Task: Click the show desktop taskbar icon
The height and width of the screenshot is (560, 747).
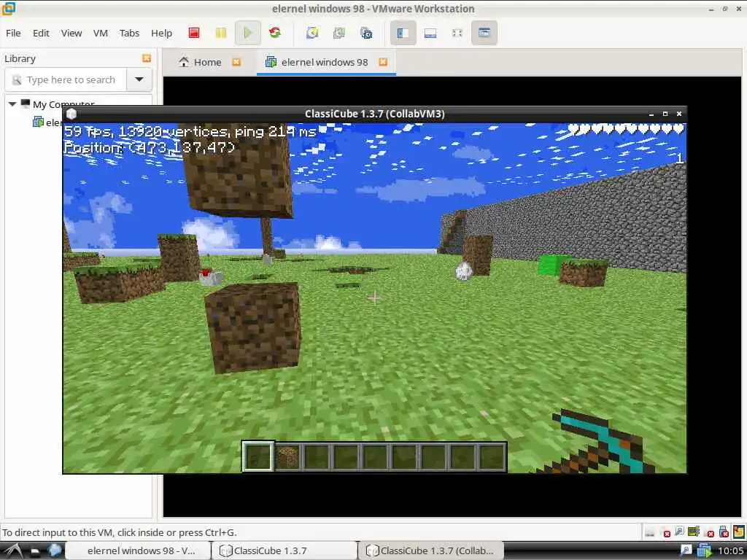Action: (x=35, y=551)
